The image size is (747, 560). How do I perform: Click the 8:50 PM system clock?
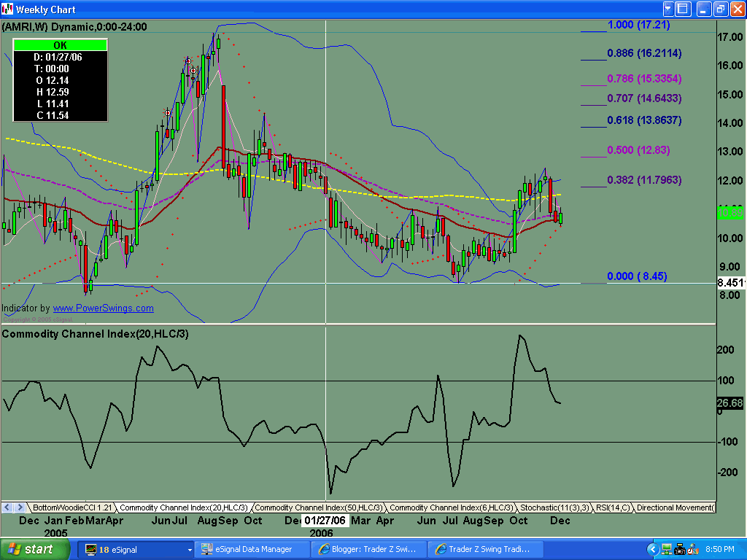pyautogui.click(x=720, y=550)
